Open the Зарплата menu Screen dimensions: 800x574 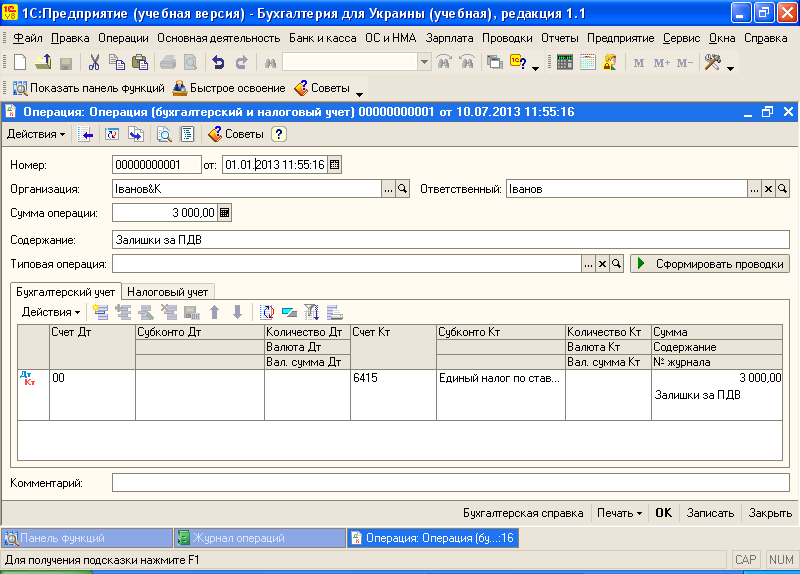(449, 38)
